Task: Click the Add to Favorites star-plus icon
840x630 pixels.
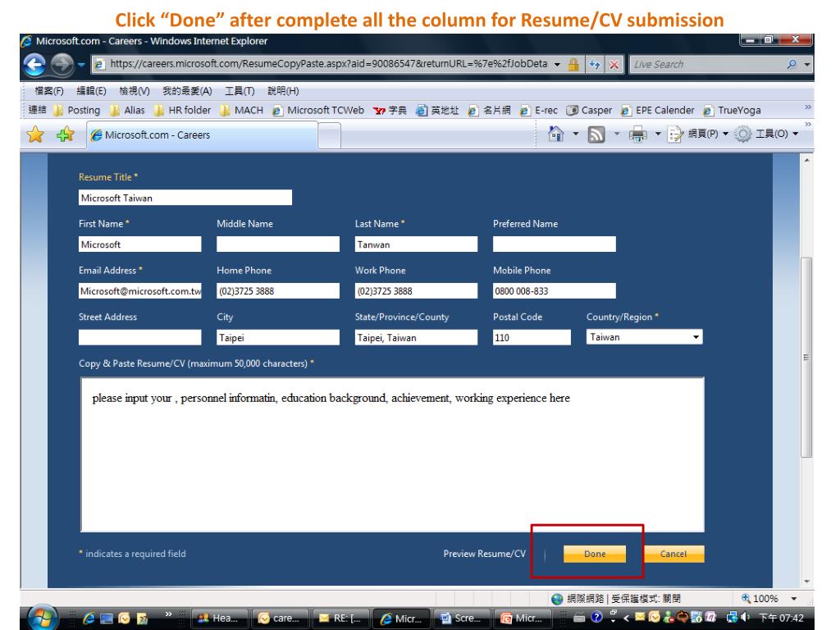Action: click(66, 135)
